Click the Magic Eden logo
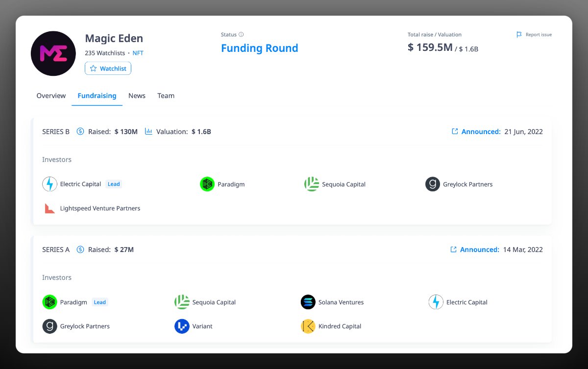The width and height of the screenshot is (588, 369). (x=53, y=53)
